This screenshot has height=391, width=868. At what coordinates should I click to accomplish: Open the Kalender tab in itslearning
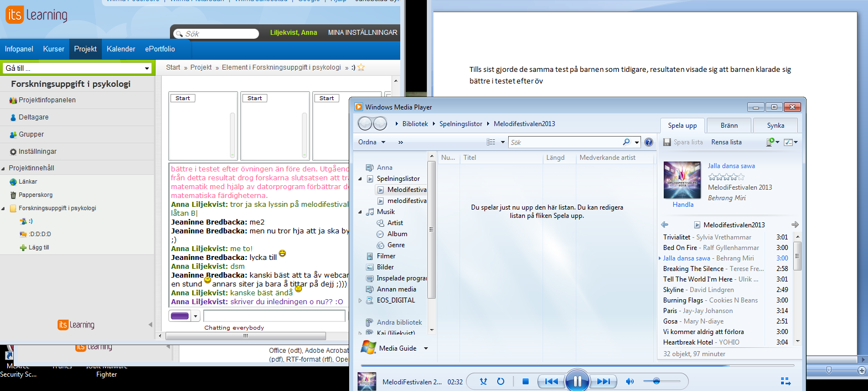click(x=121, y=49)
